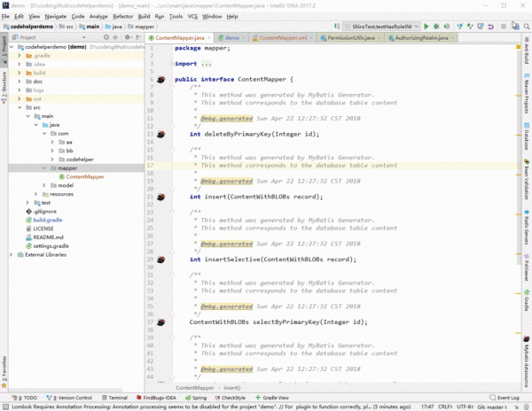This screenshot has height=411, width=532.
Task: Click the yellow inspection status indicator
Action: pos(519,47)
